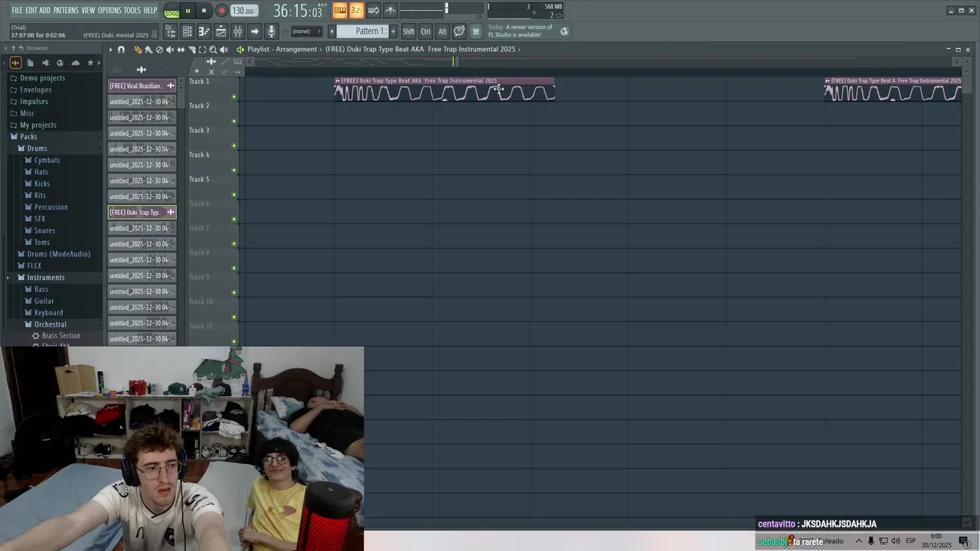Select the [FREE] Viral Brazilian clip in picker
This screenshot has height=551, width=980.
click(142, 86)
